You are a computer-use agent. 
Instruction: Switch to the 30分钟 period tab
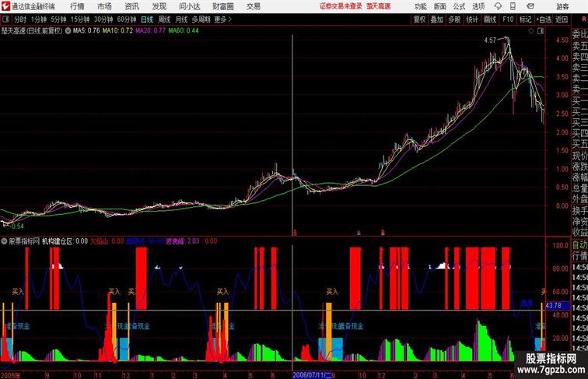coord(103,19)
